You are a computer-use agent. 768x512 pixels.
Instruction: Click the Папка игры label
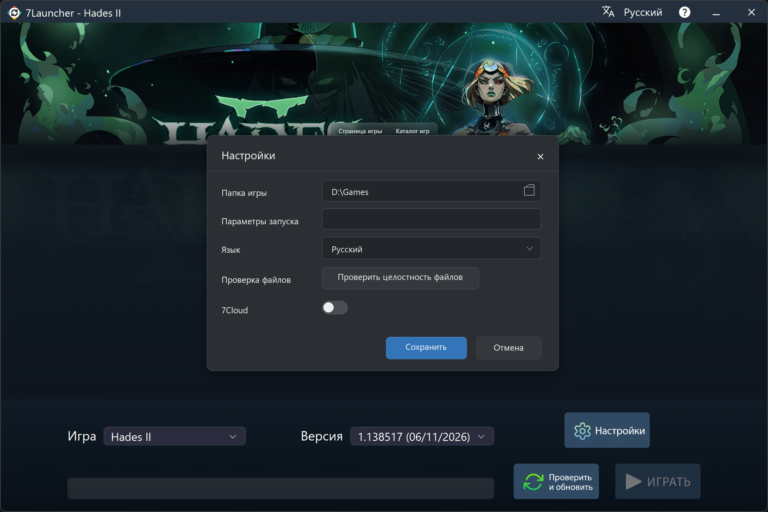tap(244, 193)
